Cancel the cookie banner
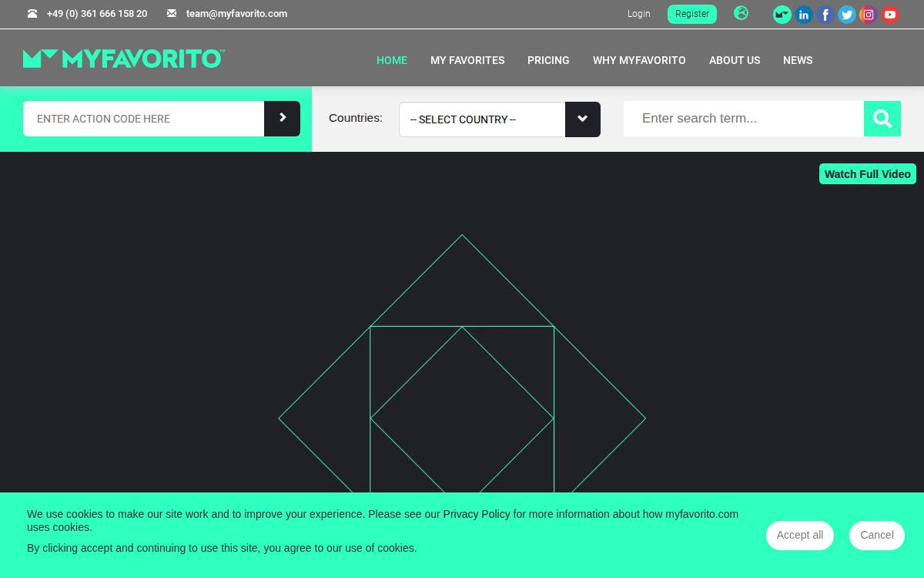The width and height of the screenshot is (924, 578). (x=877, y=535)
